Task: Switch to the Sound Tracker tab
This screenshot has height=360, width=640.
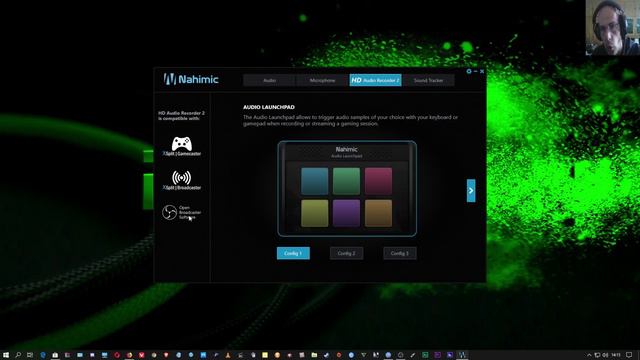Action: pos(428,80)
